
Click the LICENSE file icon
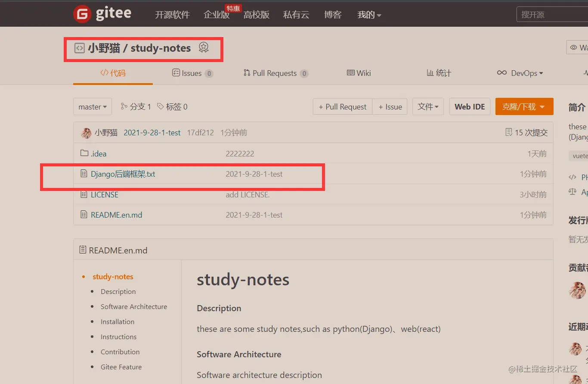point(84,194)
